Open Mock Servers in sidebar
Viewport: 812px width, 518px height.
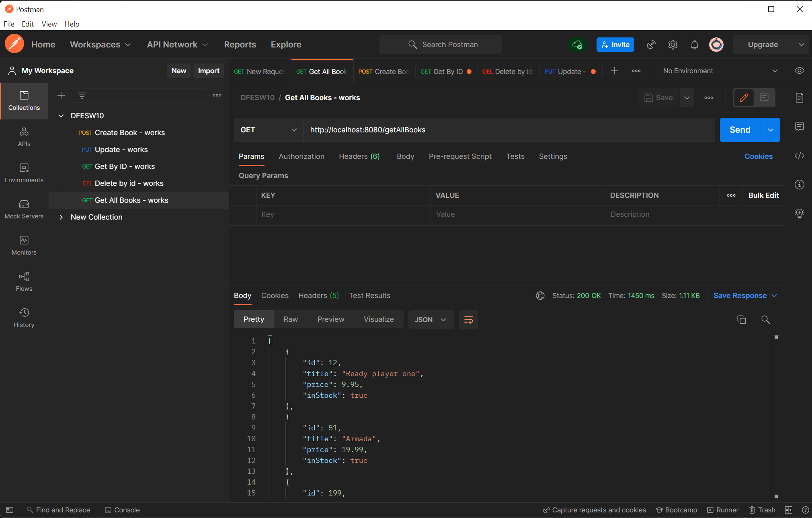coord(24,210)
